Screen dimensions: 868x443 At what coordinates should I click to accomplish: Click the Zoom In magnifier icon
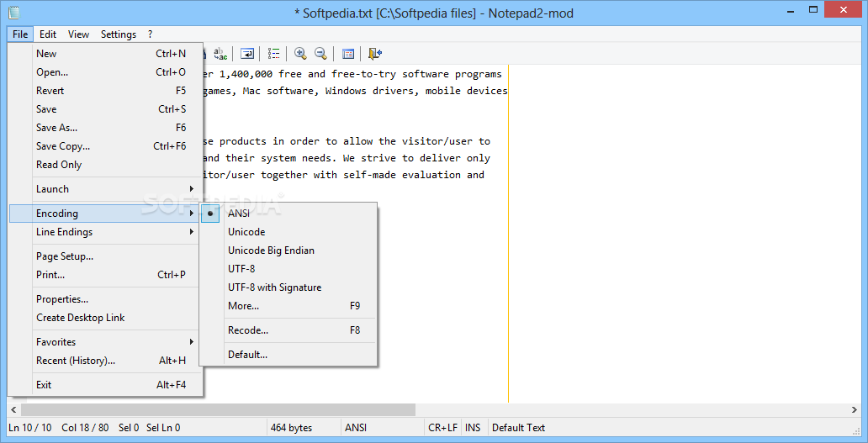pyautogui.click(x=300, y=53)
